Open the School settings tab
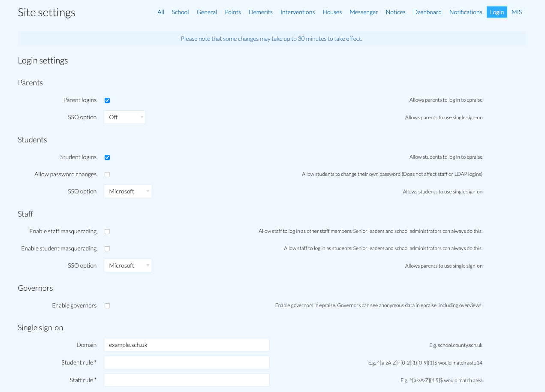Image resolution: width=545 pixels, height=392 pixels. (x=180, y=12)
